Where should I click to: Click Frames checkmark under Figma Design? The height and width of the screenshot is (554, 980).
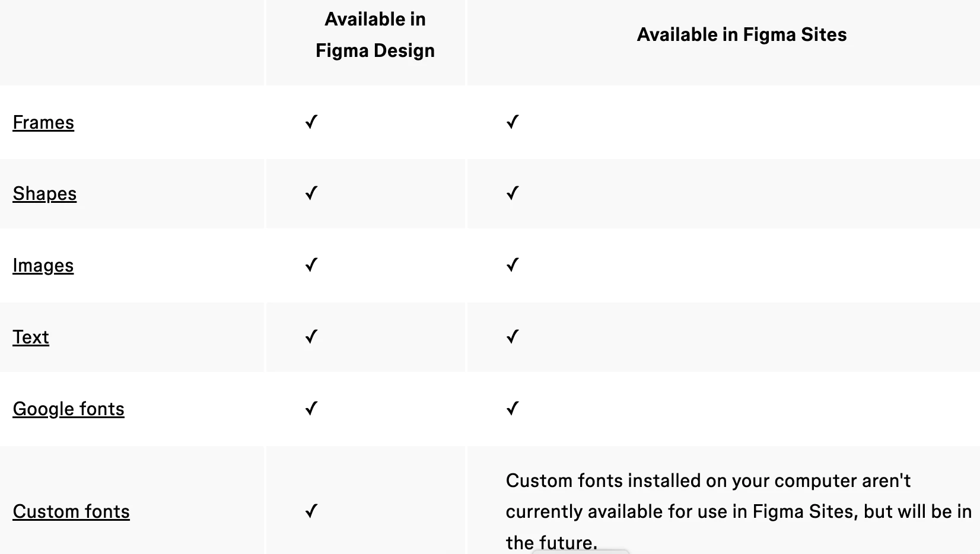311,122
